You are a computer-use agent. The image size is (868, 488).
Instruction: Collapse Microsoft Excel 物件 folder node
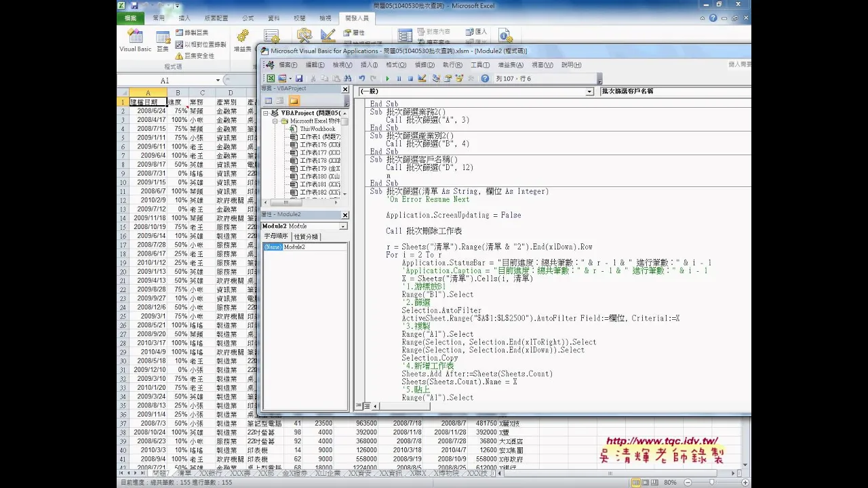point(275,121)
